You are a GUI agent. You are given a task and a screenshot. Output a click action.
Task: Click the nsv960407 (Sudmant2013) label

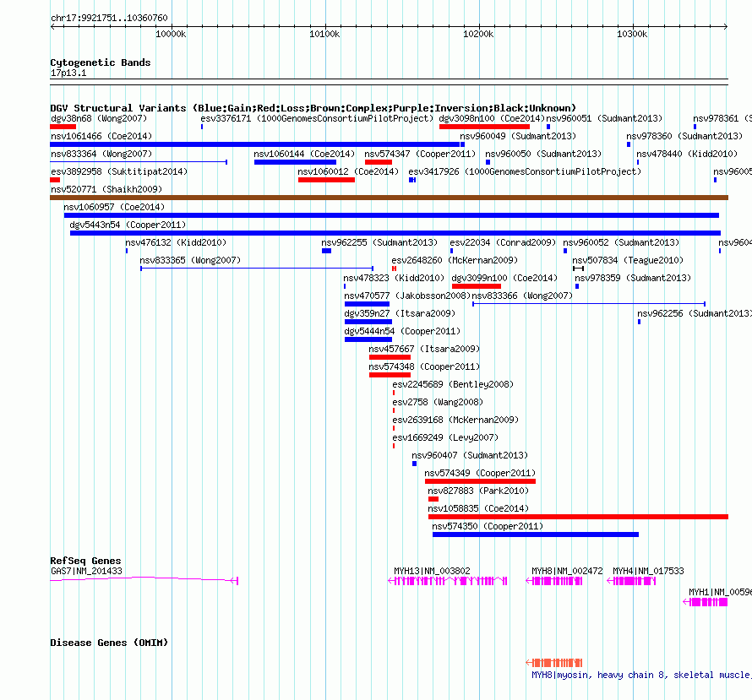point(470,455)
